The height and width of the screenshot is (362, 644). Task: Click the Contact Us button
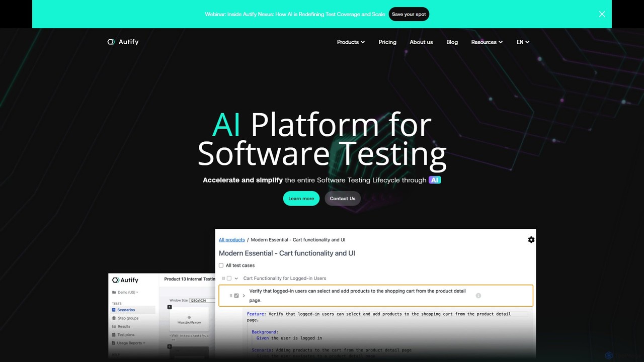tap(343, 199)
